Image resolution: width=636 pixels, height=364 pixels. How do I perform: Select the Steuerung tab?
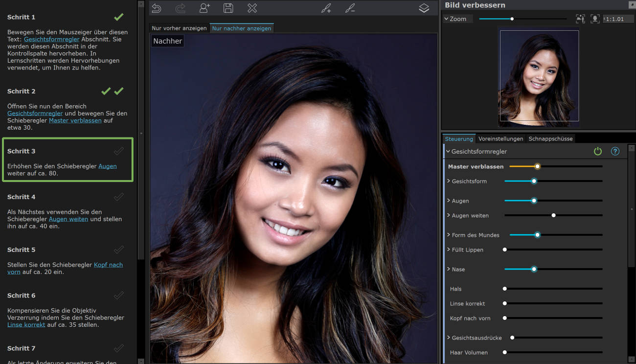click(x=459, y=139)
